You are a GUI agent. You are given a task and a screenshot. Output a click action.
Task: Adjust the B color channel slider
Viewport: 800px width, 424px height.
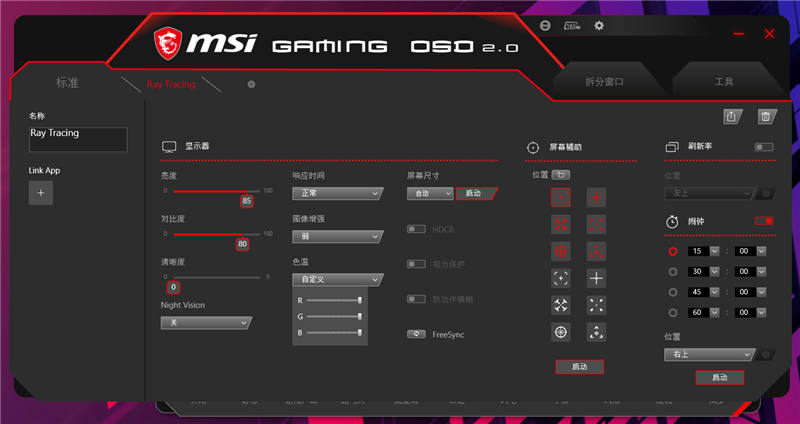click(334, 333)
